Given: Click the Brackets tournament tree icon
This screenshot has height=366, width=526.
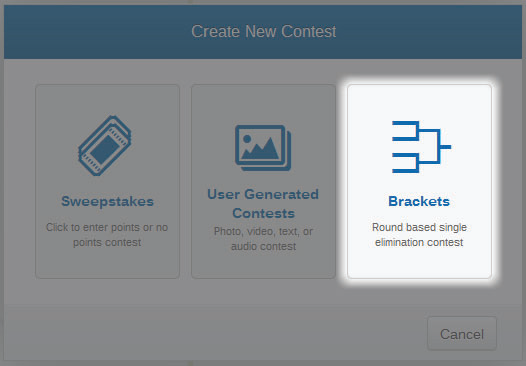Looking at the screenshot, I should (x=421, y=147).
